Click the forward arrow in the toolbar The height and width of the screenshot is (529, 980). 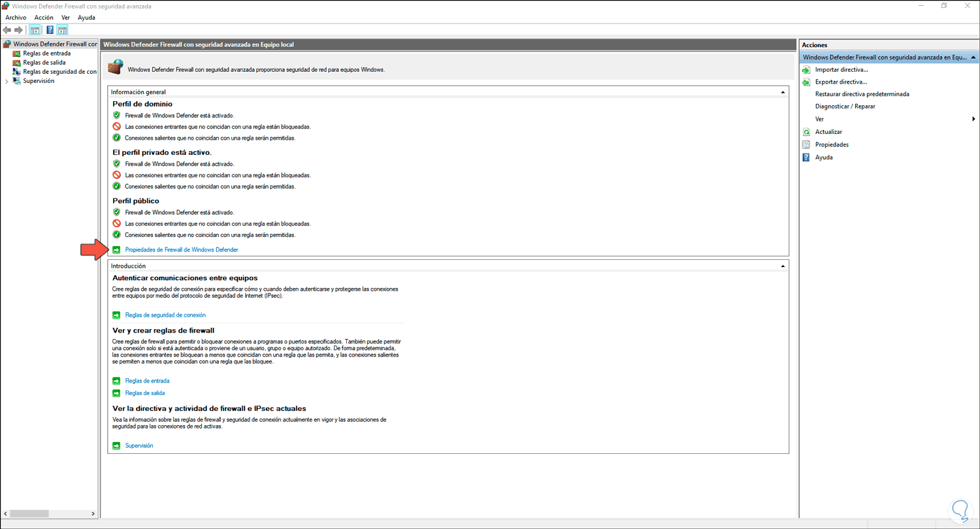click(x=18, y=30)
